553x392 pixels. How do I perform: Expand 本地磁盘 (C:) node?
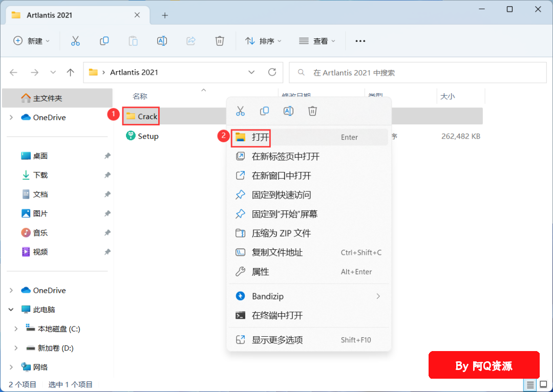coord(16,329)
